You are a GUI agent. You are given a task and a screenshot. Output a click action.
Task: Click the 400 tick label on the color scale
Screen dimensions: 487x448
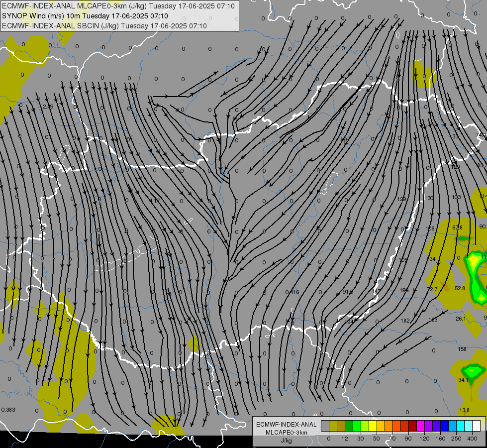[472, 439]
